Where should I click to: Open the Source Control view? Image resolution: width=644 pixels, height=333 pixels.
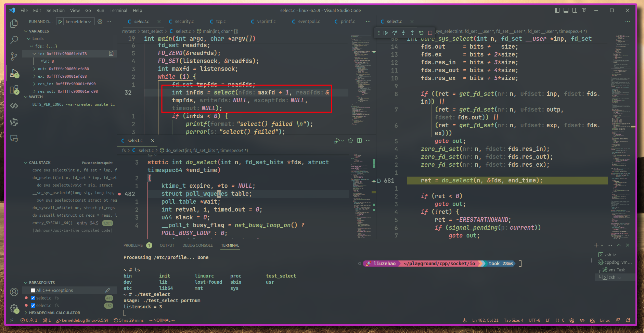pyautogui.click(x=14, y=56)
